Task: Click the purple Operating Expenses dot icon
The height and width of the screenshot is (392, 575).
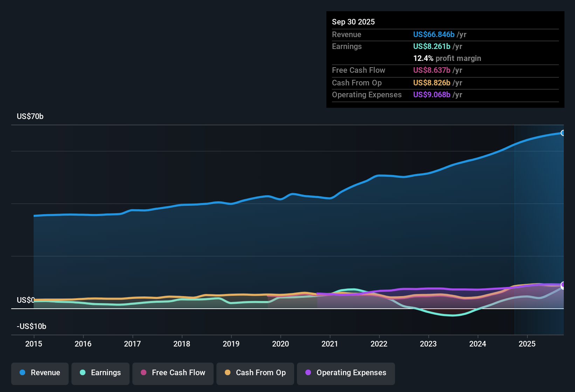Action: (308, 373)
